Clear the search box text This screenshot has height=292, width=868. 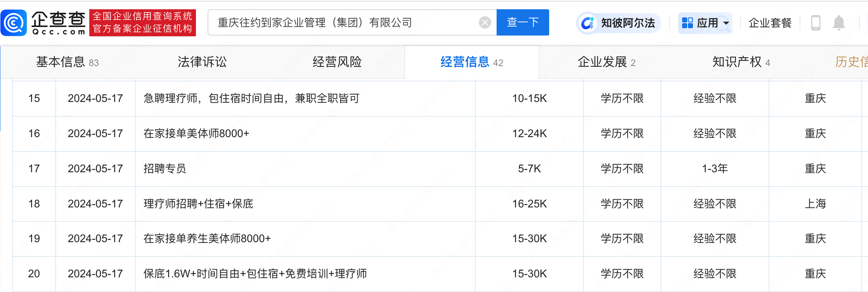(485, 23)
